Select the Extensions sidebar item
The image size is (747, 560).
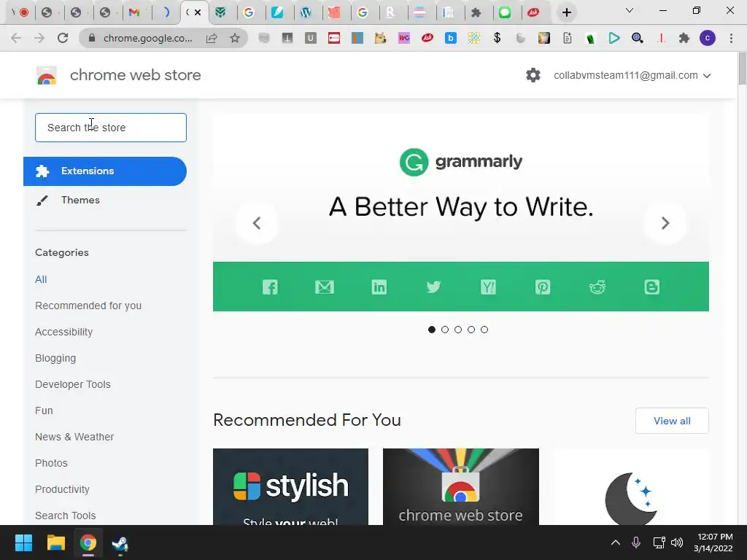(105, 171)
